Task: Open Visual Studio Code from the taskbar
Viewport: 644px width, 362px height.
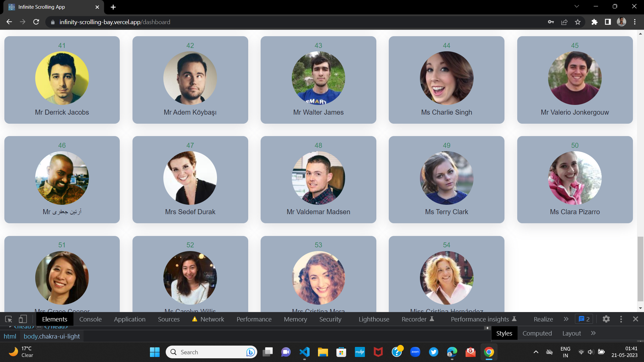Action: (x=304, y=352)
